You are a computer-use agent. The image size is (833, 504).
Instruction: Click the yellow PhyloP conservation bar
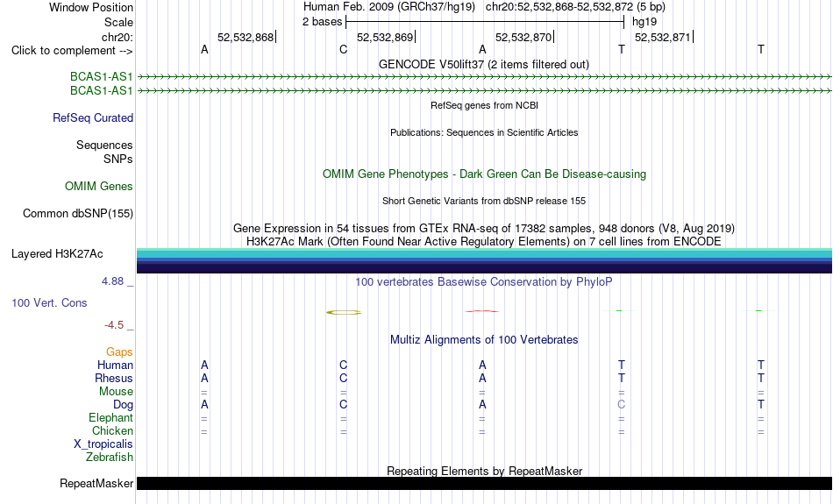[x=344, y=312]
